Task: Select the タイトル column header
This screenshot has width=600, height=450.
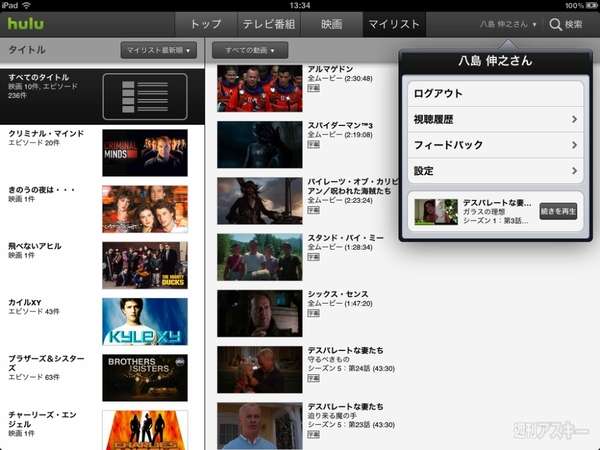Action: click(x=27, y=50)
